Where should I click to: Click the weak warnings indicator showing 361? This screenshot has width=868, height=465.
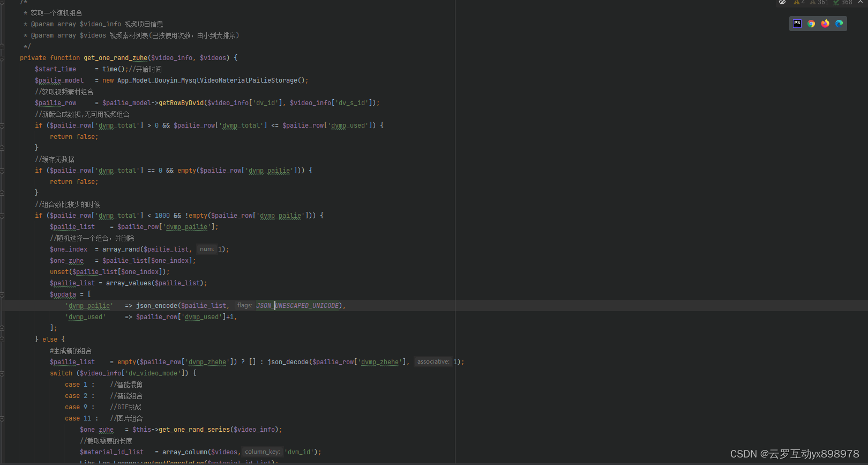[x=819, y=2]
